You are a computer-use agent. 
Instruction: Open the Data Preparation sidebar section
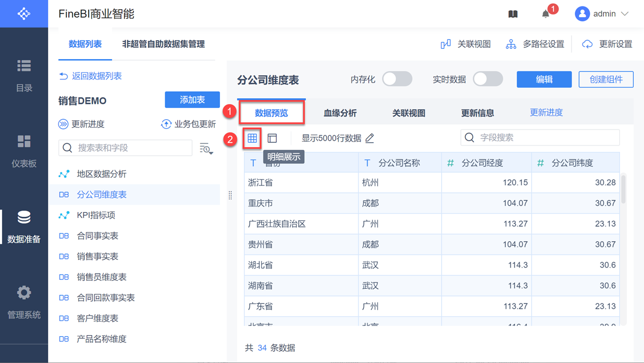[x=24, y=227]
